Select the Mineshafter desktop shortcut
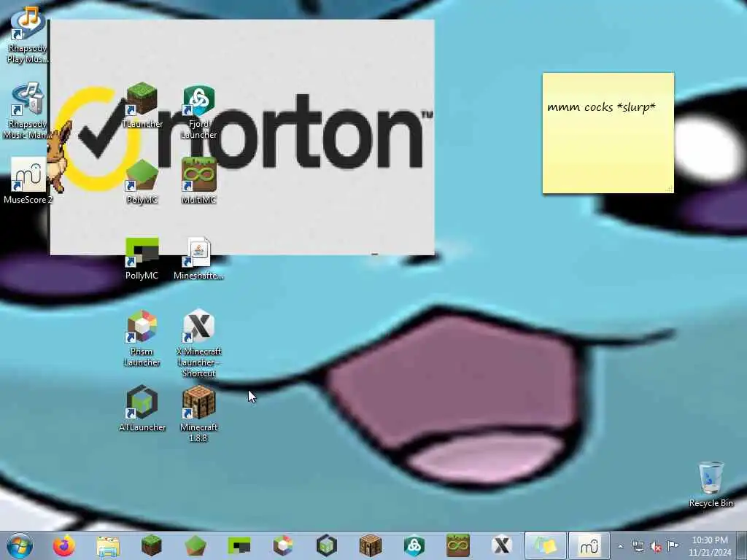This screenshot has height=560, width=747. tap(198, 259)
